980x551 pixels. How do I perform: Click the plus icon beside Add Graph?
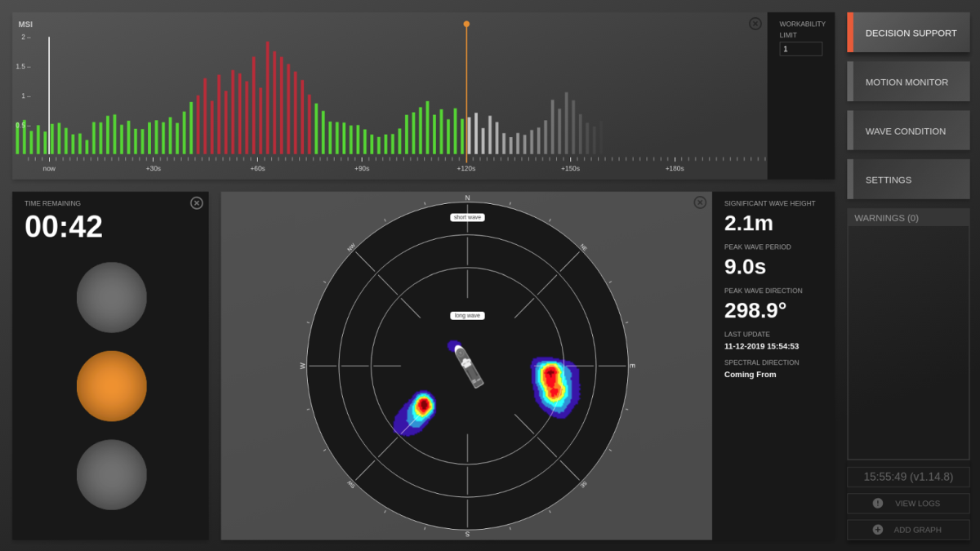[x=877, y=530]
